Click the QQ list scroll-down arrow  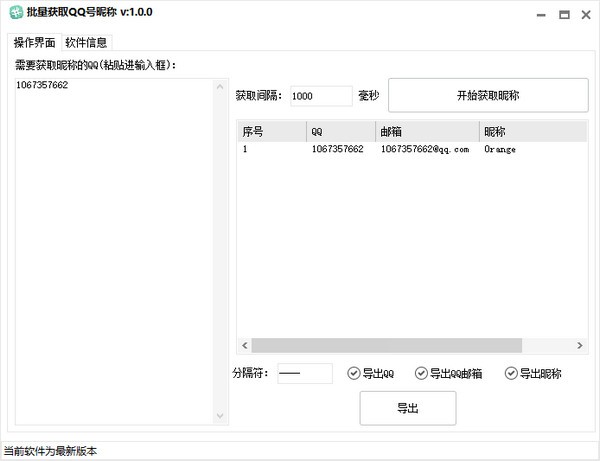[222, 417]
